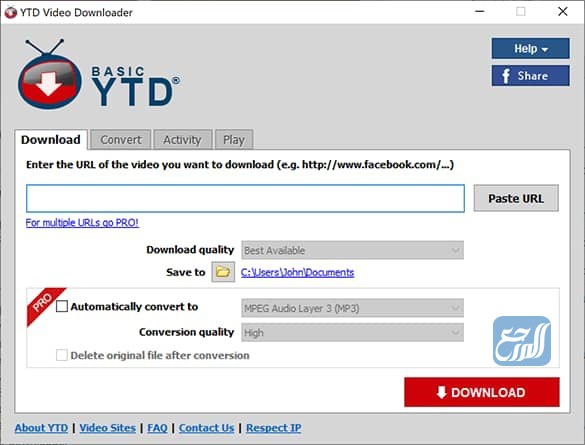Open the 'For multiple URLs go PRO!' link
Image resolution: width=585 pixels, height=445 pixels.
pyautogui.click(x=82, y=223)
